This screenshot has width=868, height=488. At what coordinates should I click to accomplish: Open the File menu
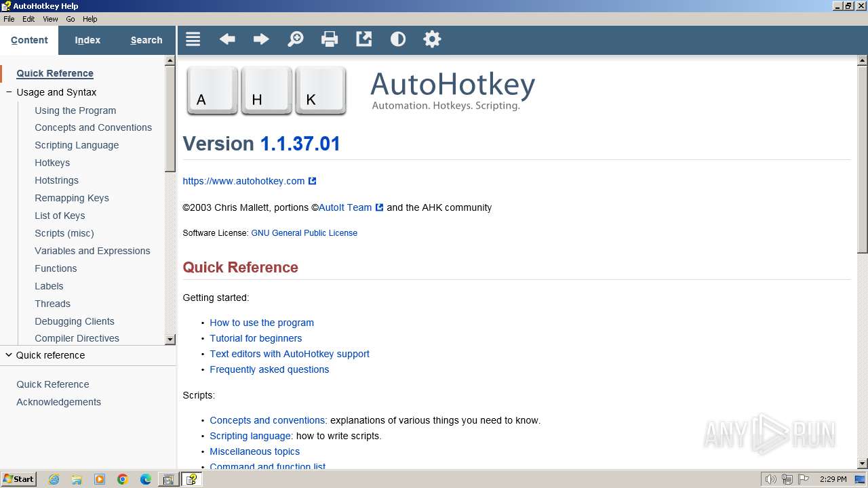[x=9, y=19]
